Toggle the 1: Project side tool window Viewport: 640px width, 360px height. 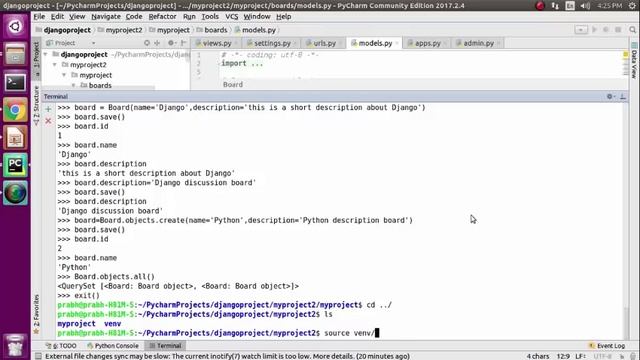pyautogui.click(x=36, y=58)
